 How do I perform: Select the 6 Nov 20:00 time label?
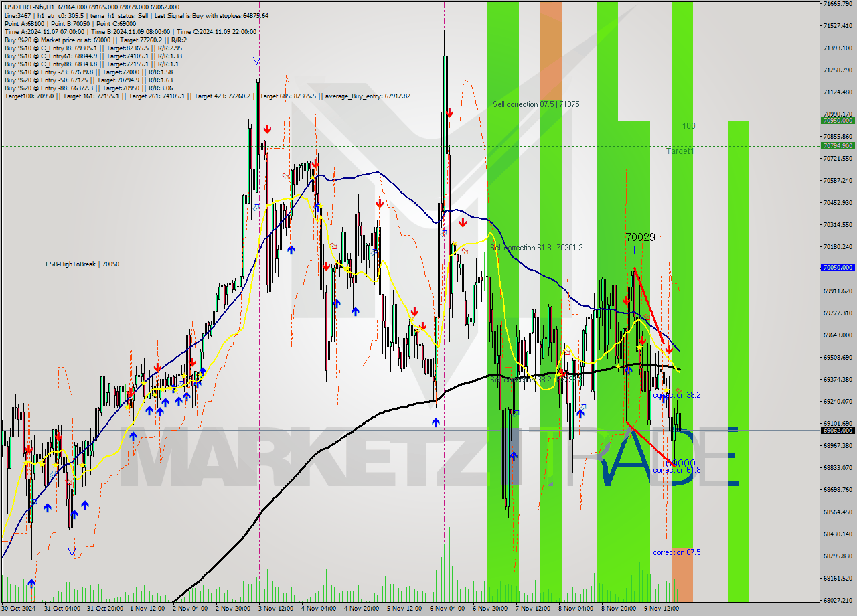491,609
